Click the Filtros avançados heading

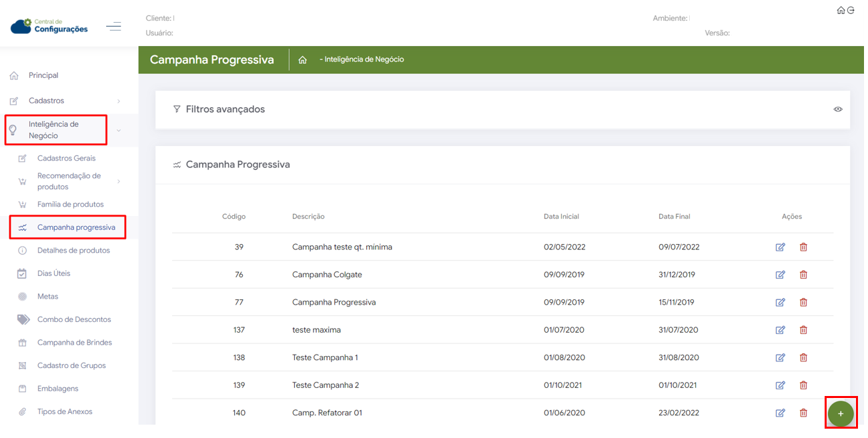[x=225, y=109]
